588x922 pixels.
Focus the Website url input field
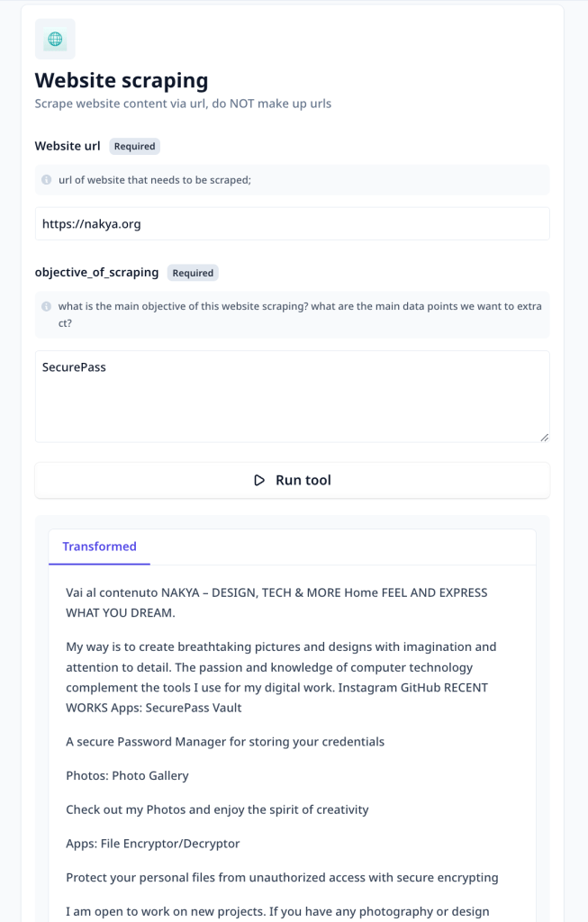click(292, 224)
